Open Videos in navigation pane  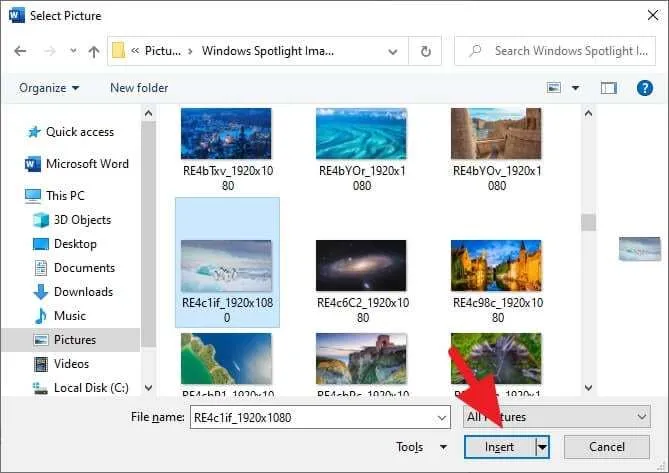71,364
